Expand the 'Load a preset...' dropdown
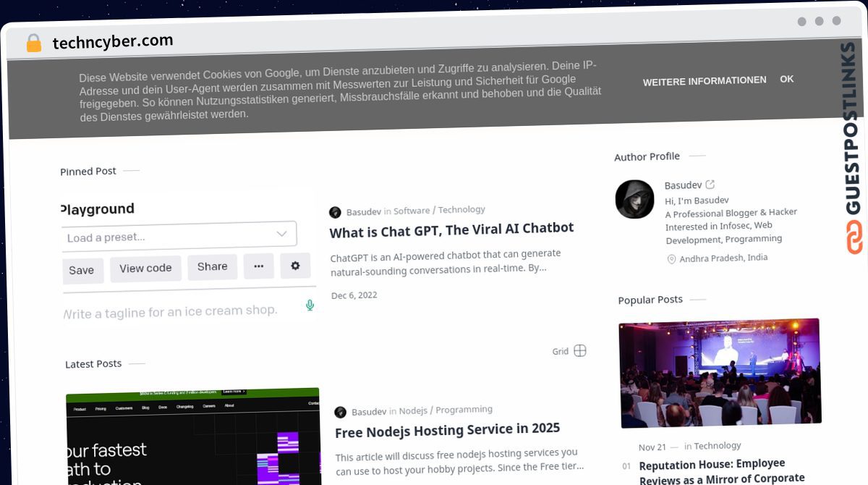Image resolution: width=868 pixels, height=485 pixels. pyautogui.click(x=179, y=235)
